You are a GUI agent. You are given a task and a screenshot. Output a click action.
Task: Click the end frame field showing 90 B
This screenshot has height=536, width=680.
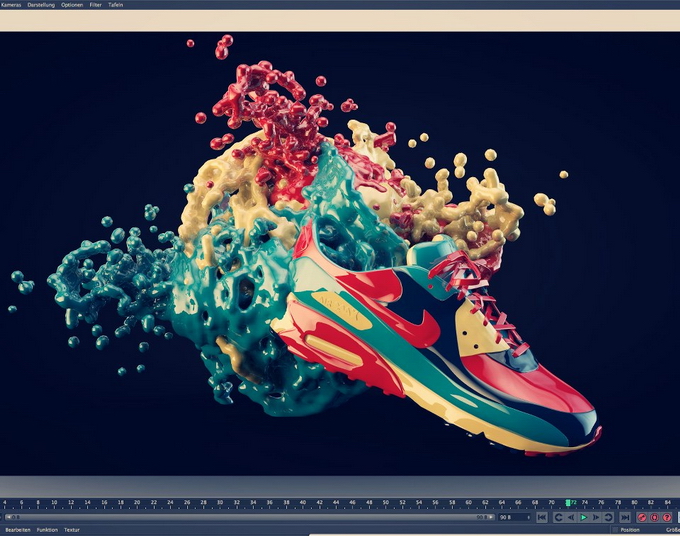coord(512,517)
